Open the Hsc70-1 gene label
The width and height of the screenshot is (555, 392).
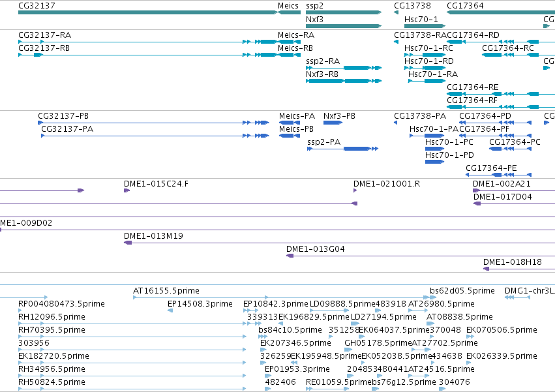click(421, 19)
